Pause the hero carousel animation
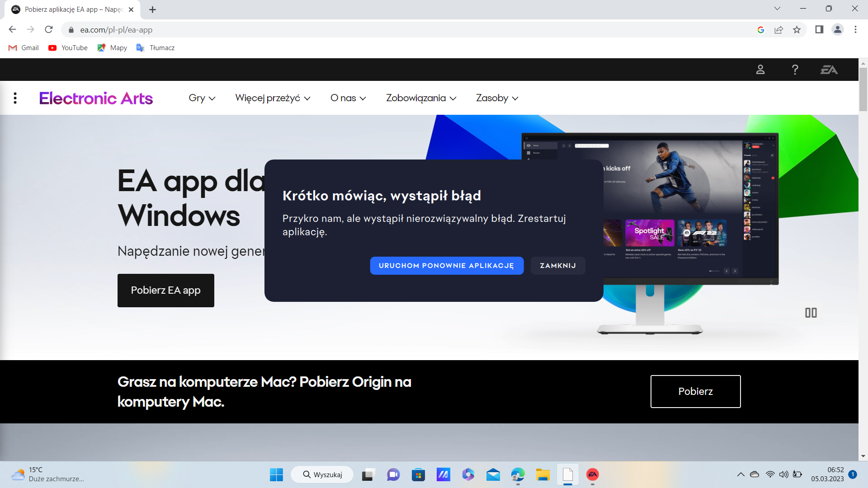This screenshot has height=488, width=868. 811,313
